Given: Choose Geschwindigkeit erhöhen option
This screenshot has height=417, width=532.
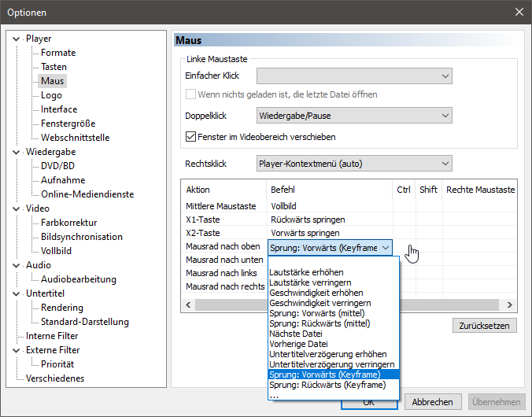Looking at the screenshot, I should tap(334, 293).
